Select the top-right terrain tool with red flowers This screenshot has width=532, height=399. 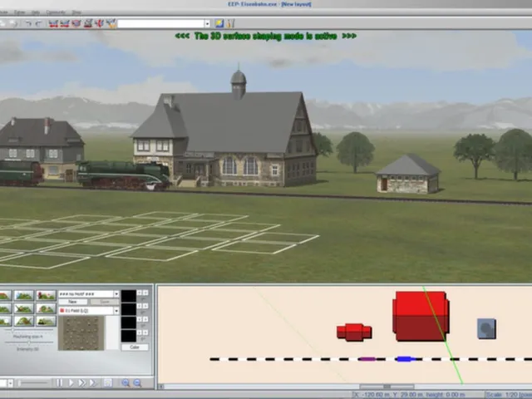coord(46,295)
